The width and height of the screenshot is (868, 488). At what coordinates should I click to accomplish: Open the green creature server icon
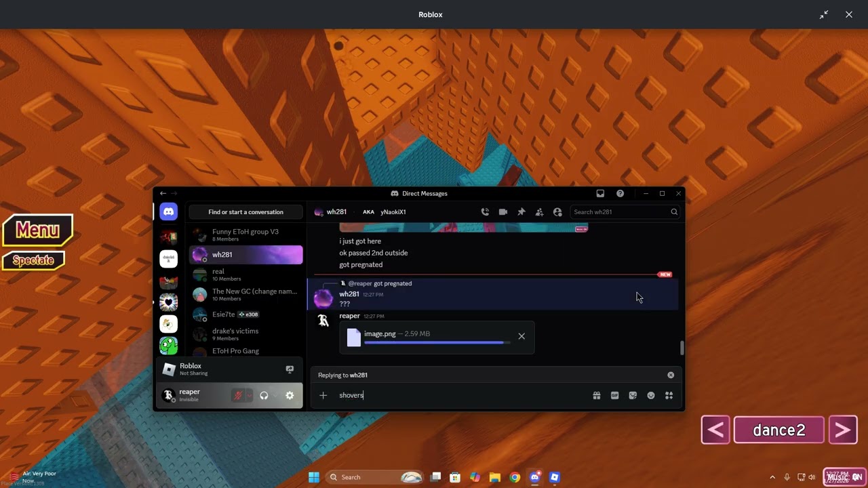pos(168,346)
